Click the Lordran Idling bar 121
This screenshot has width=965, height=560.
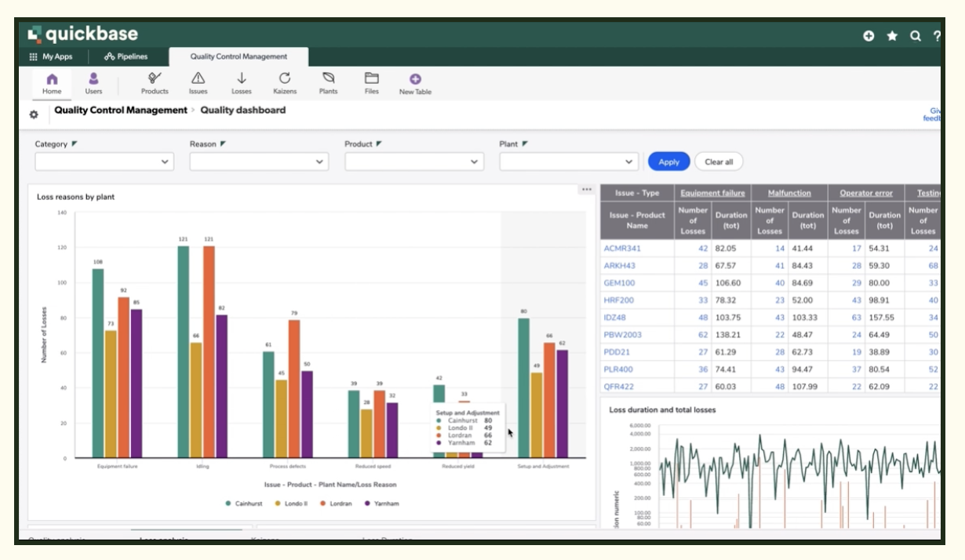[x=209, y=351]
